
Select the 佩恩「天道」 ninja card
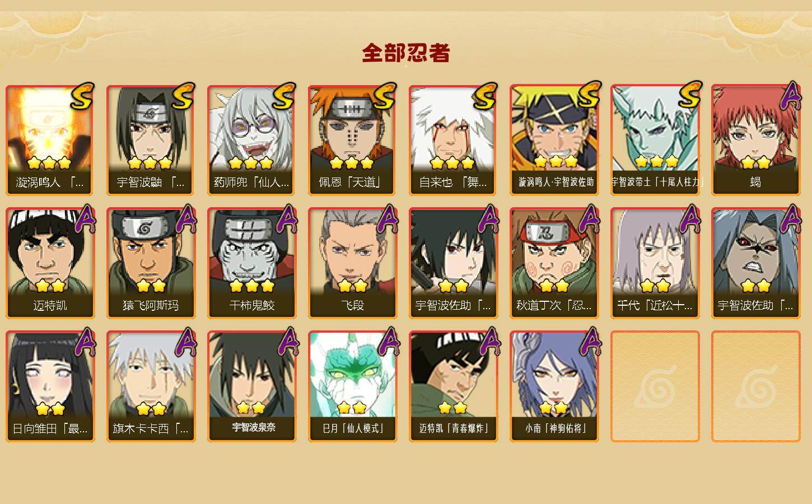[x=352, y=140]
